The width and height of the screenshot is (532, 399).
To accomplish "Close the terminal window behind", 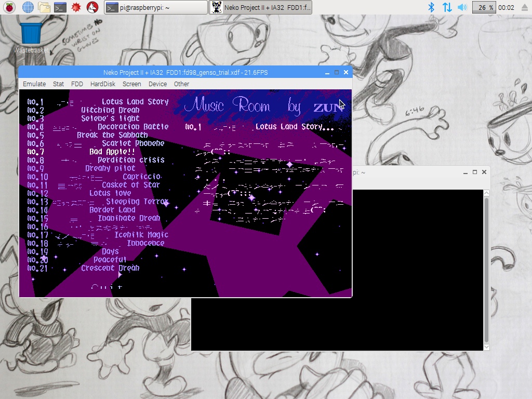I will (484, 172).
